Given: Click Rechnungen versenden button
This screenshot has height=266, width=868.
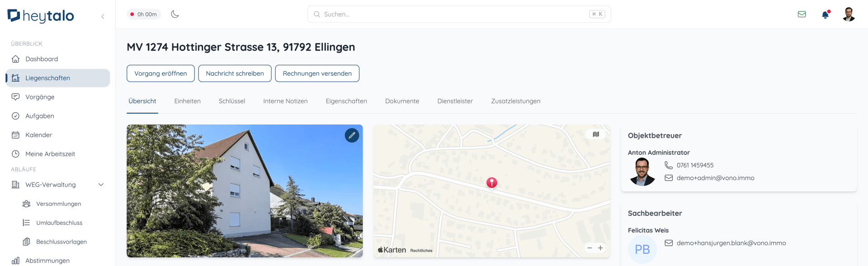Looking at the screenshot, I should 317,74.
